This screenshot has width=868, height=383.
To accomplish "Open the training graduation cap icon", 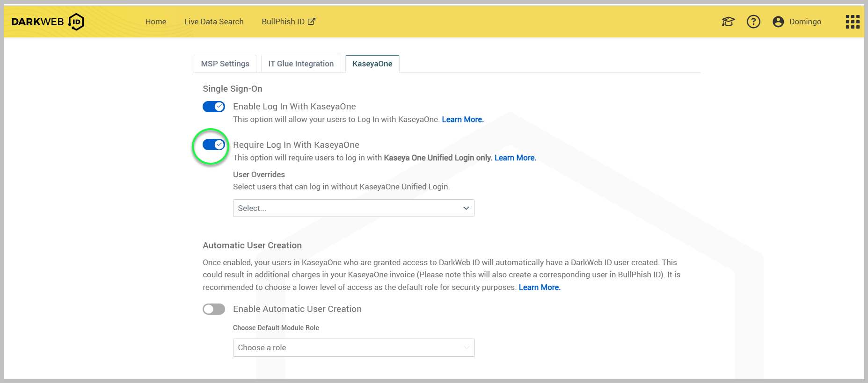I will pyautogui.click(x=728, y=22).
